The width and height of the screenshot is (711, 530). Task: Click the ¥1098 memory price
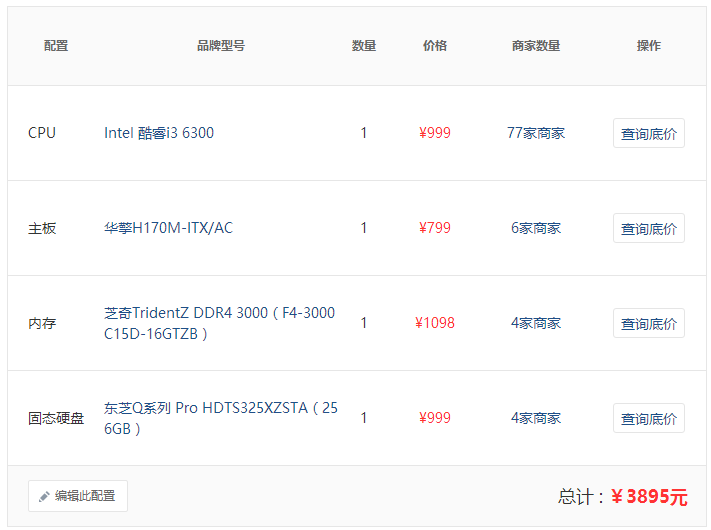click(x=435, y=323)
